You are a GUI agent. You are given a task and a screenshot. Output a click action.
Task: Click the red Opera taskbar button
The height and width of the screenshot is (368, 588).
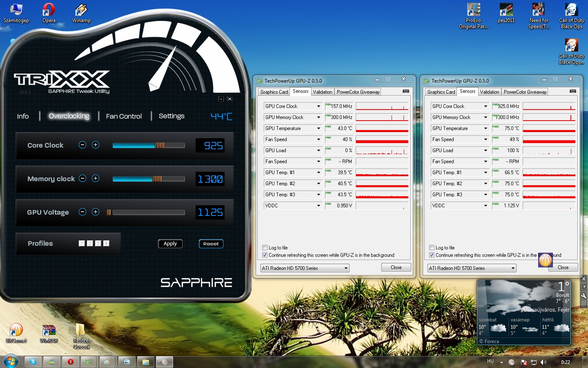70,362
